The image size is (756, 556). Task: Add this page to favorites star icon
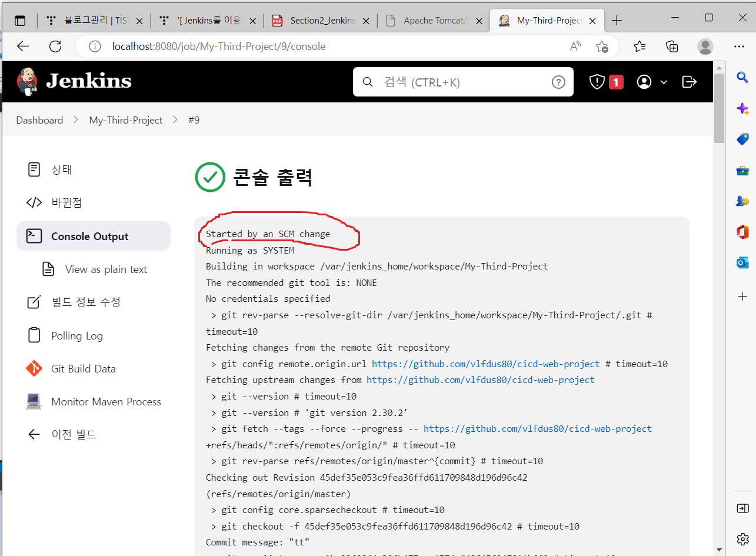coord(602,46)
